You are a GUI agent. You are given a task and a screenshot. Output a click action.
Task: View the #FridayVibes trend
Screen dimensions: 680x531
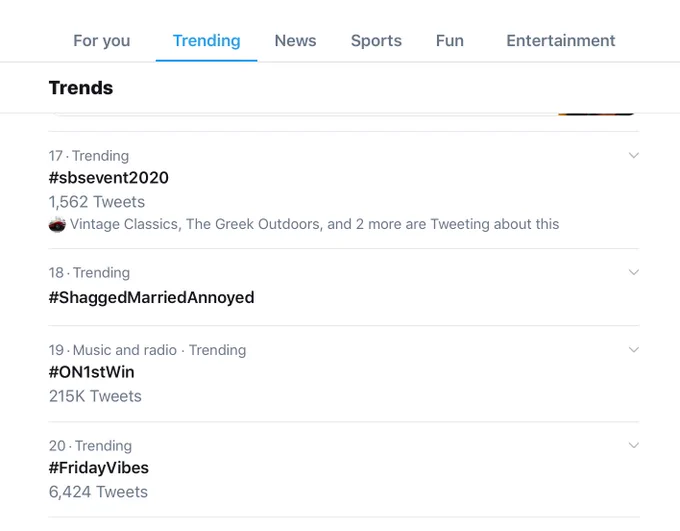click(98, 468)
